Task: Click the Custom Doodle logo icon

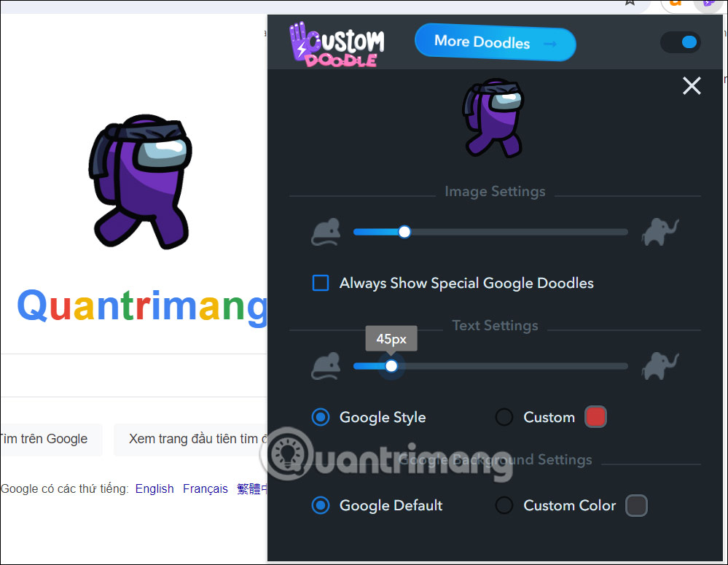Action: coord(300,42)
